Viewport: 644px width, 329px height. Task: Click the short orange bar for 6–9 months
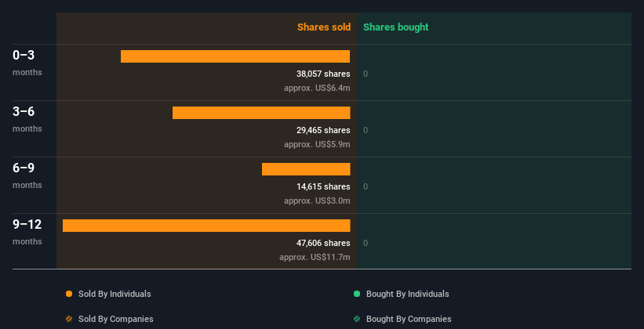306,169
